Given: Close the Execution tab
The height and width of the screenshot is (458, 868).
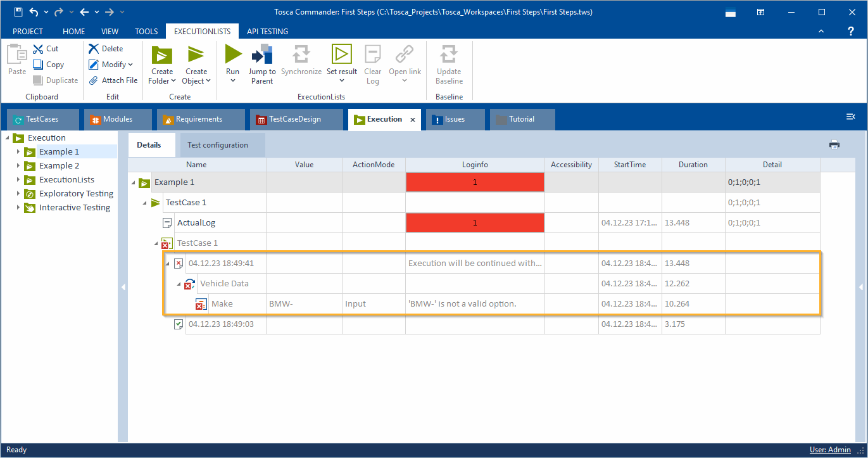Looking at the screenshot, I should coord(413,119).
